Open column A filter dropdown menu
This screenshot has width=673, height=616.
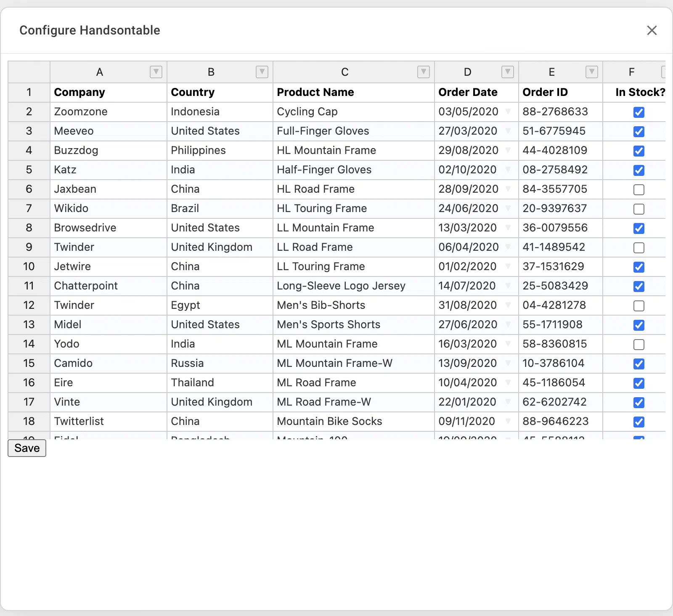156,72
